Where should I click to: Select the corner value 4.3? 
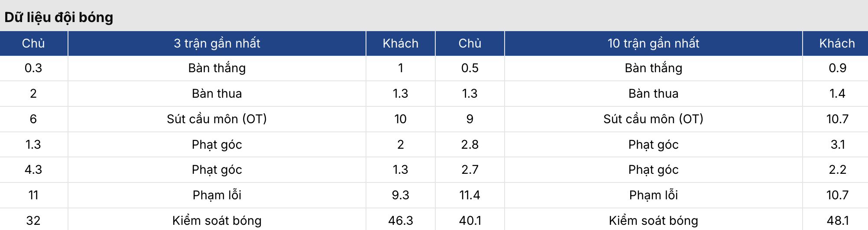[33, 169]
